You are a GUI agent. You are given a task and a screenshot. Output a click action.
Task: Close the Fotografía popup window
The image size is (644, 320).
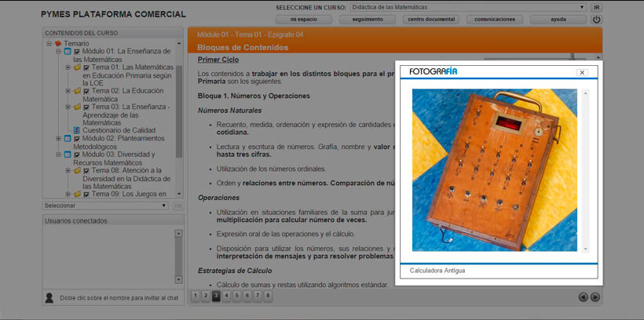[x=582, y=73]
